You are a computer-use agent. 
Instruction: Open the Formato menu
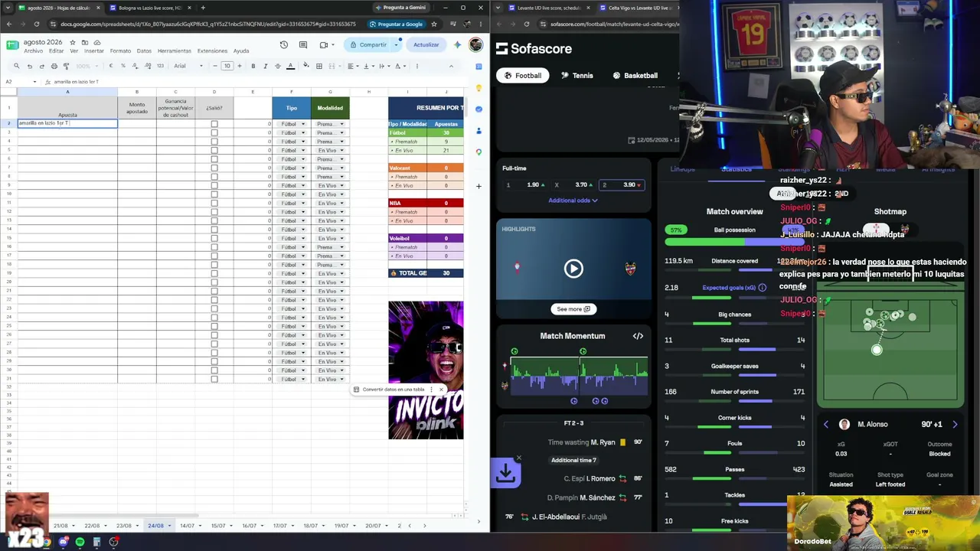coord(120,51)
